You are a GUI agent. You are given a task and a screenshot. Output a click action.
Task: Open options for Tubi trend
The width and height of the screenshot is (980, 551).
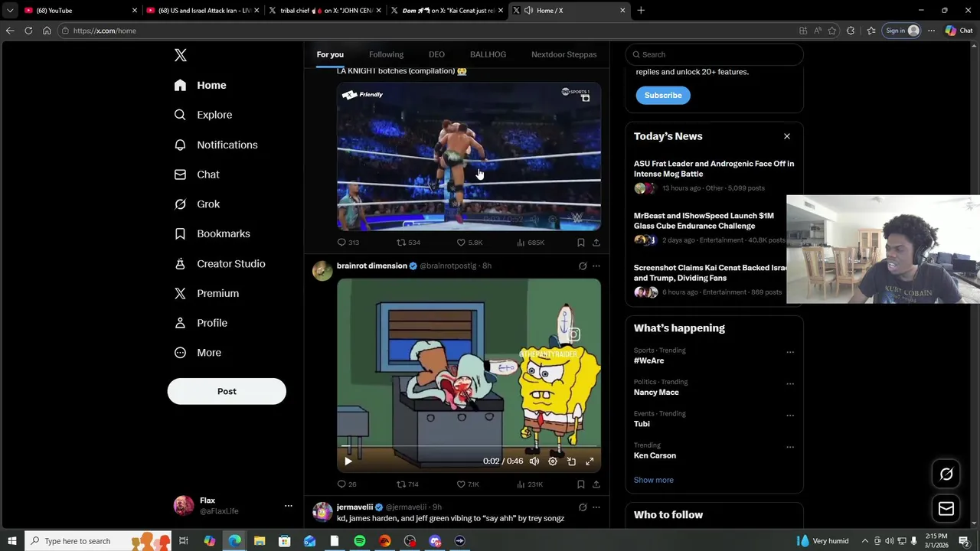(790, 416)
